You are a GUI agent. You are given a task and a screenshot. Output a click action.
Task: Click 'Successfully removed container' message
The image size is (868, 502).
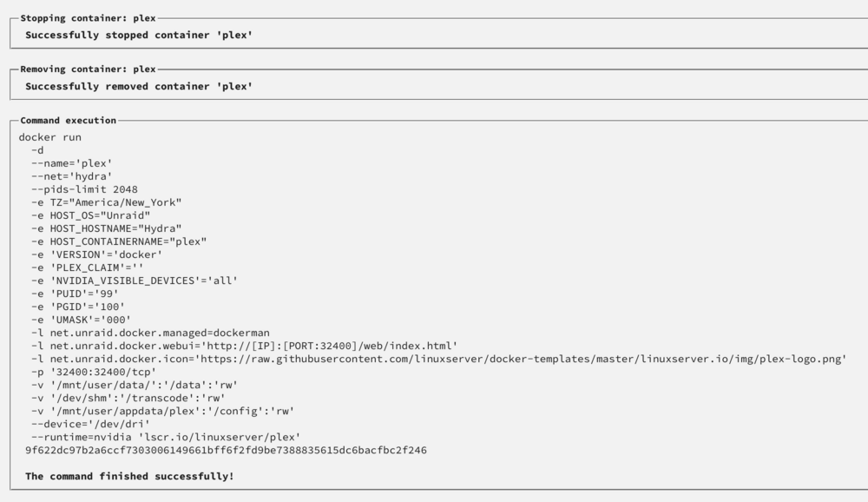(x=139, y=87)
